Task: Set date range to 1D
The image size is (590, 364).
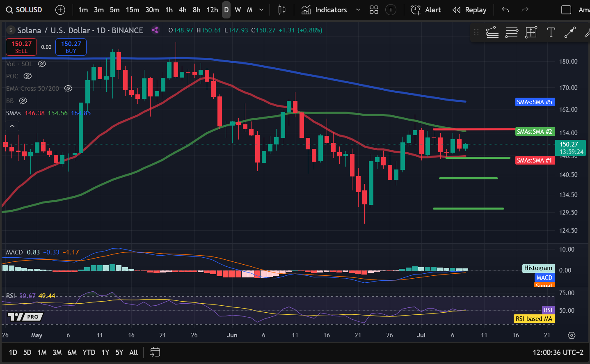Action: pos(13,352)
